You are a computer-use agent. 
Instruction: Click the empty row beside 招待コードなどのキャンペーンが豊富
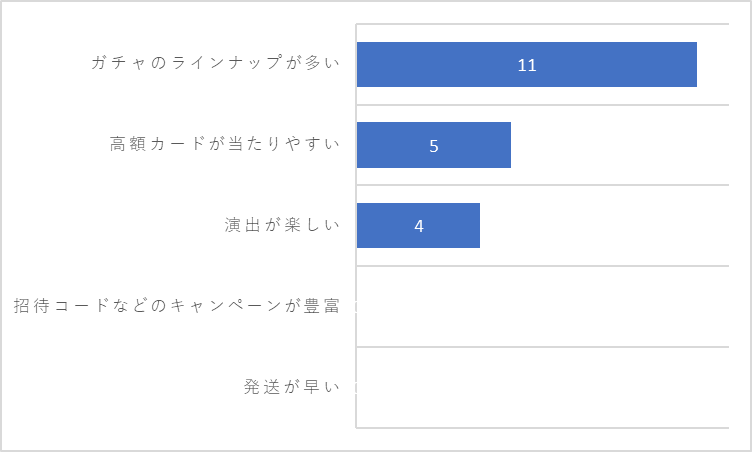point(542,306)
